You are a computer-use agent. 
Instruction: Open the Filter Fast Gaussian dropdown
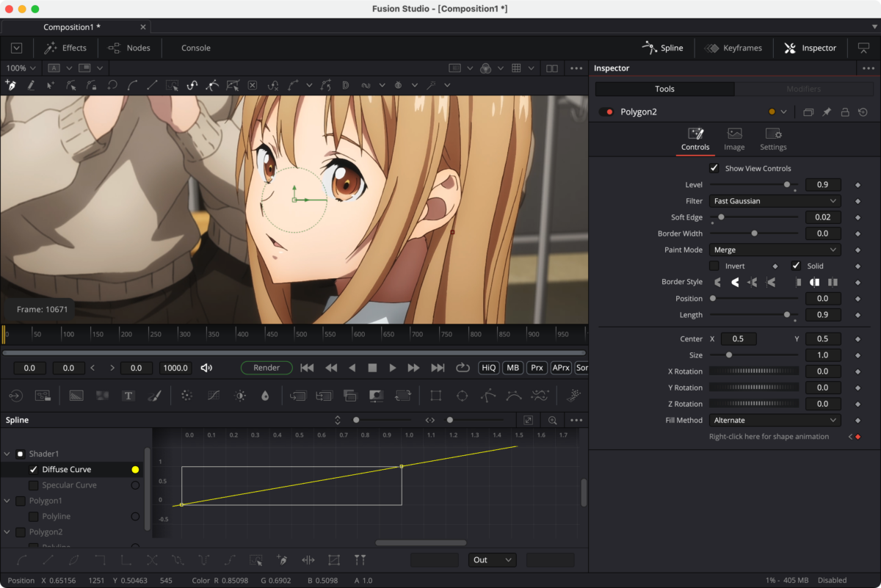click(x=775, y=201)
